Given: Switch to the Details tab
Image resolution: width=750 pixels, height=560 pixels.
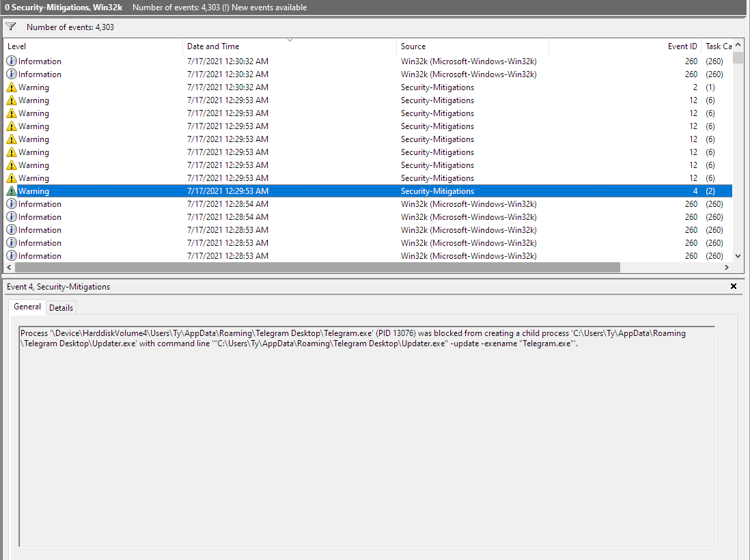Looking at the screenshot, I should pos(61,307).
